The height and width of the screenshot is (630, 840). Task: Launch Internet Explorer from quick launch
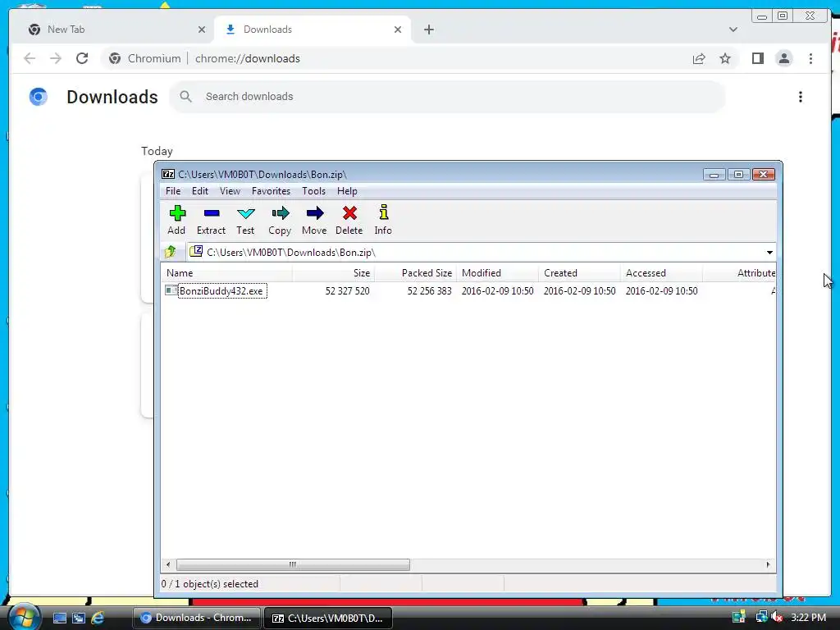click(x=98, y=619)
